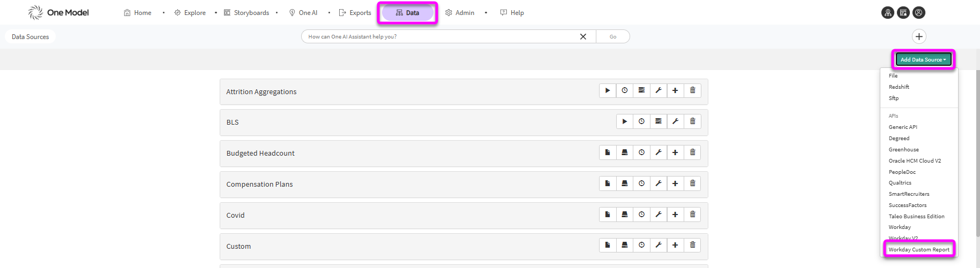Click the round plus button below header
Viewport: 980px width, 268px height.
[x=919, y=36]
